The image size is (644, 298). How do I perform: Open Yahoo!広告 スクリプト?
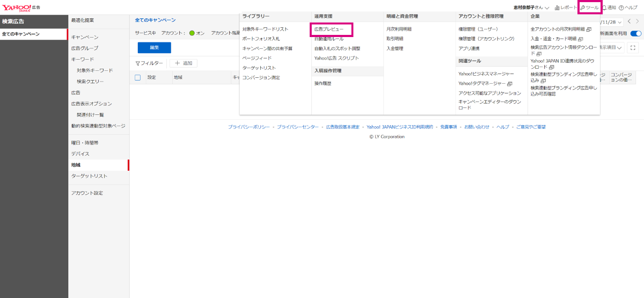(x=336, y=58)
